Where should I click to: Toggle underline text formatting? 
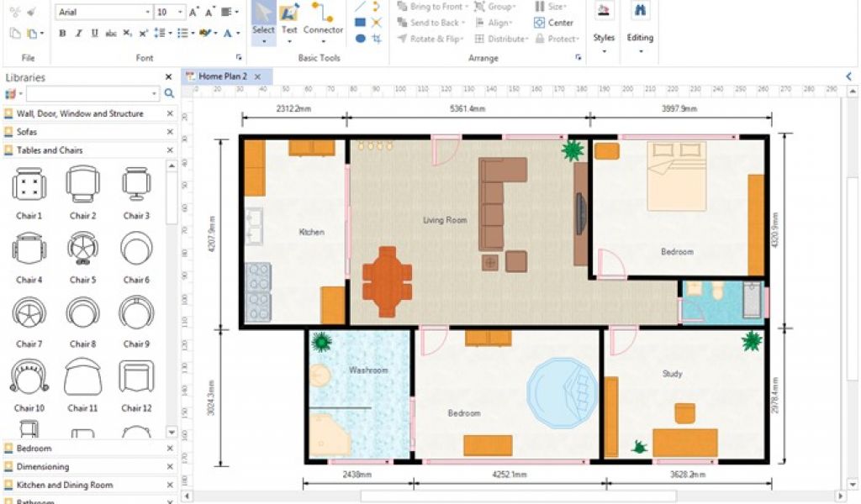(94, 34)
